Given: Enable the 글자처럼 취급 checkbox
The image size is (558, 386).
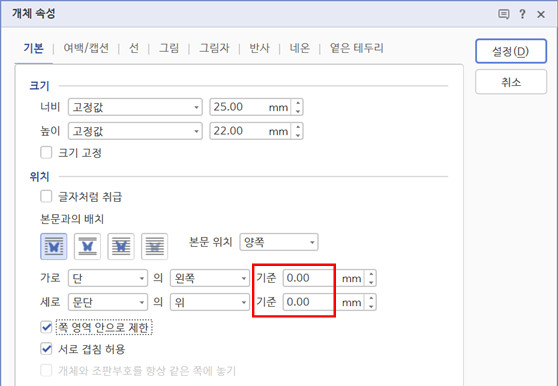Looking at the screenshot, I should tap(46, 196).
